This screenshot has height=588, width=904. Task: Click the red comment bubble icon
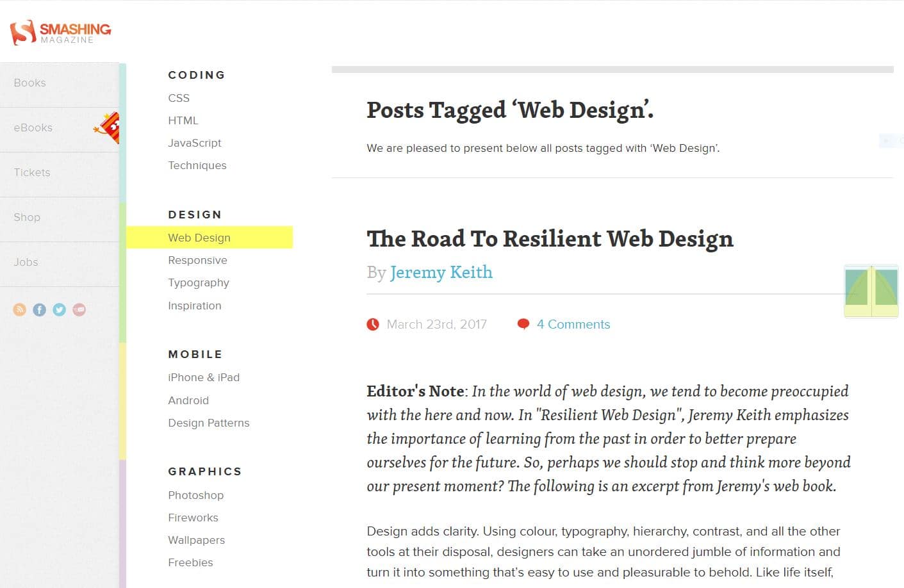523,324
